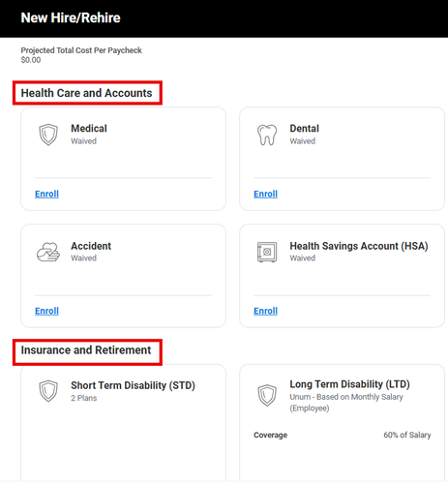Open the Enroll link under Dental

[265, 194]
